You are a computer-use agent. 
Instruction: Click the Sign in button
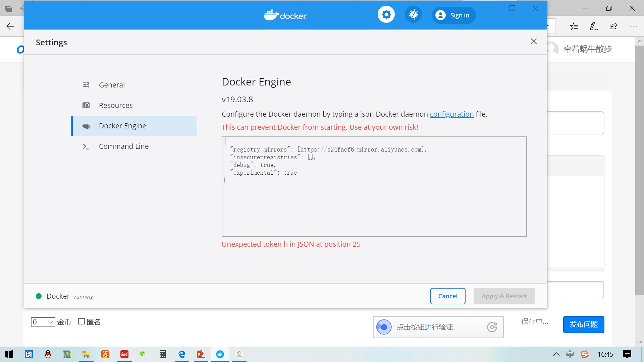(x=453, y=15)
